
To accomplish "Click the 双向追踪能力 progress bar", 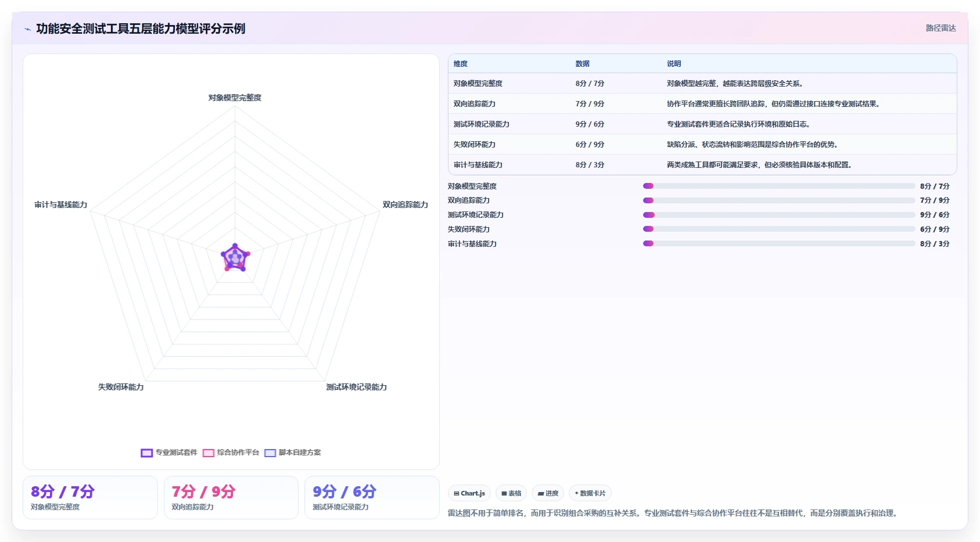I will pos(779,200).
